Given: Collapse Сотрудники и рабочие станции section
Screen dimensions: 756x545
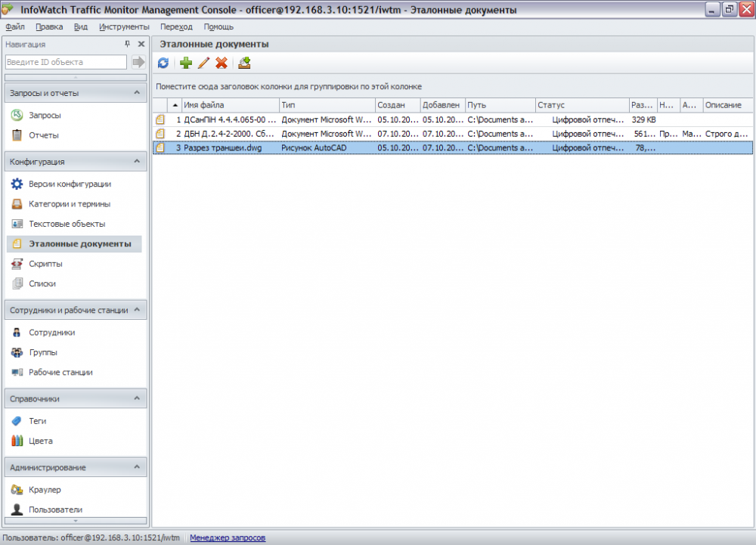Looking at the screenshot, I should click(x=137, y=309).
